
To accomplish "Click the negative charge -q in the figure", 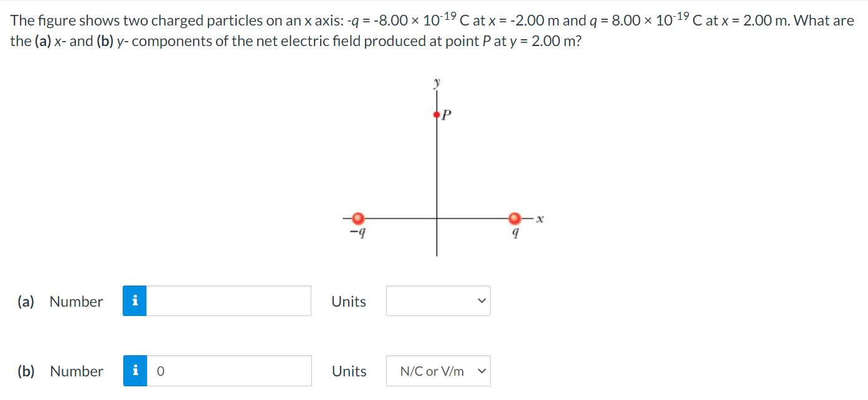I will click(359, 218).
